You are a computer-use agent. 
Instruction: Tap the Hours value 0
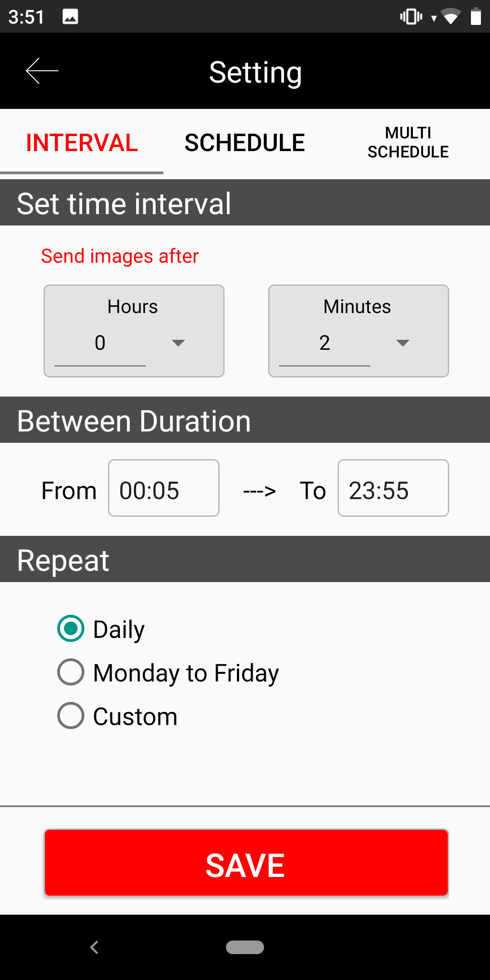coord(100,343)
